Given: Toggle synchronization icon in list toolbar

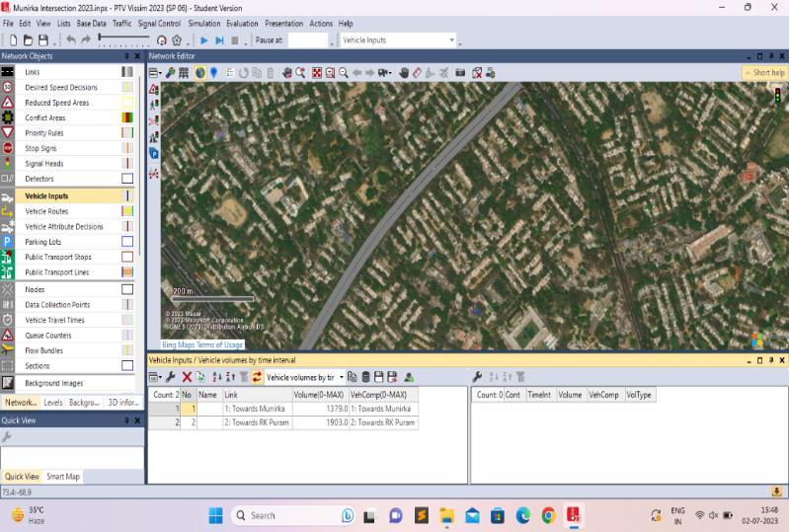Looking at the screenshot, I should coord(257,377).
